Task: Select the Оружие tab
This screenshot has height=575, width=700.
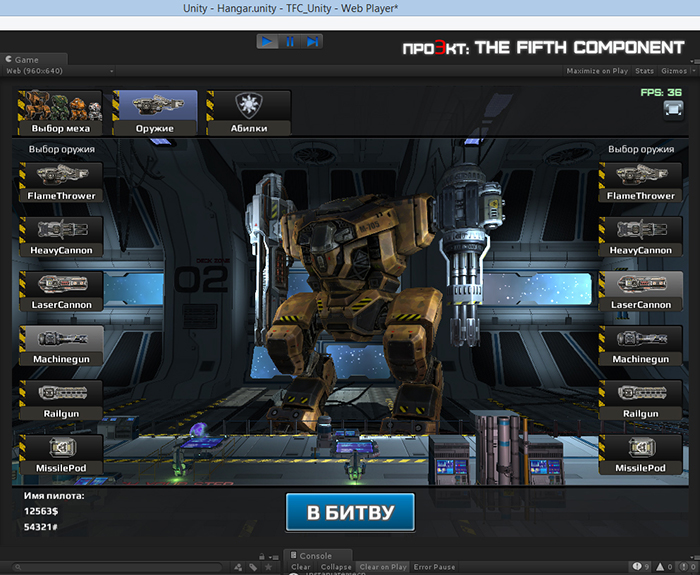Action: [154, 112]
